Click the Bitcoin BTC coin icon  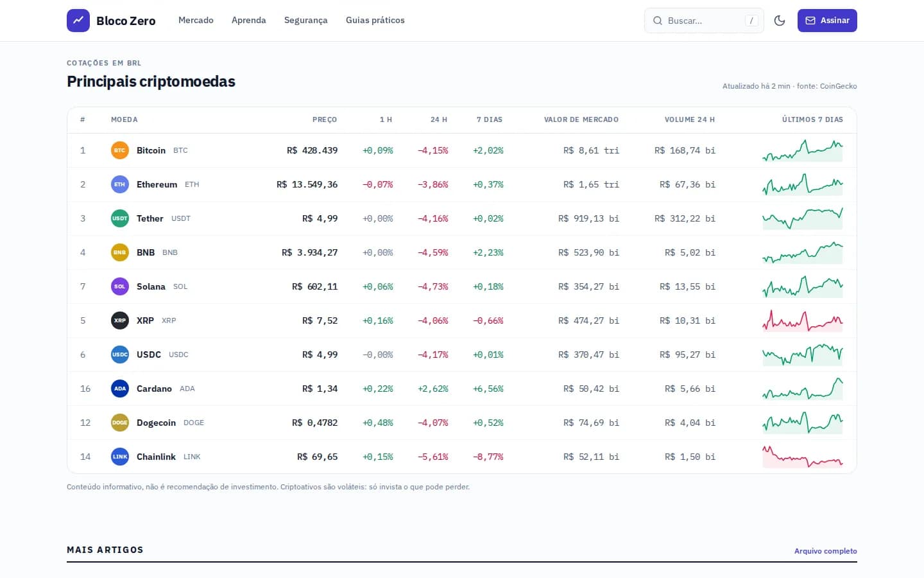point(120,150)
